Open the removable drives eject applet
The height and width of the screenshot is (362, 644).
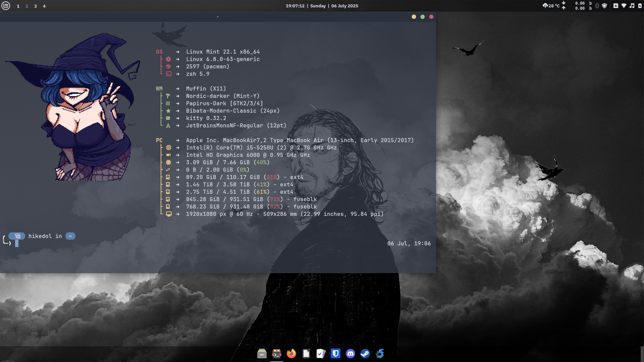pyautogui.click(x=616, y=6)
